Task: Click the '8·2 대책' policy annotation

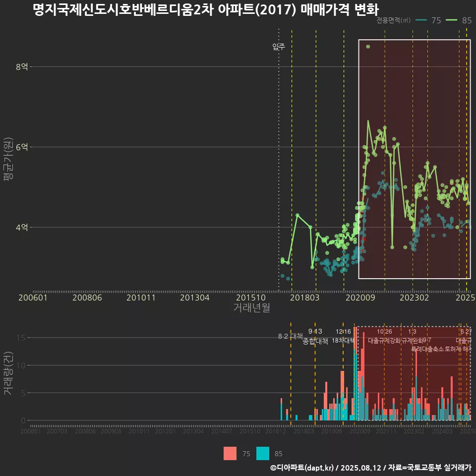Action: [291, 336]
